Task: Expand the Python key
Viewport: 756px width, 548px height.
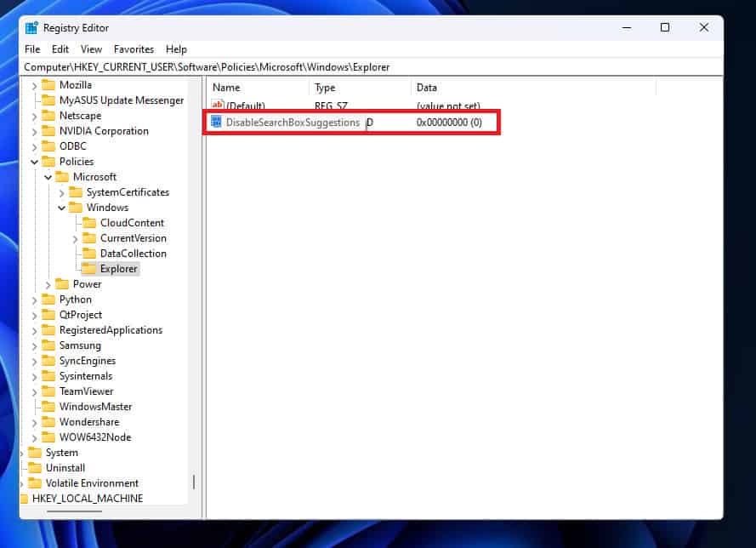Action: pyautogui.click(x=34, y=300)
